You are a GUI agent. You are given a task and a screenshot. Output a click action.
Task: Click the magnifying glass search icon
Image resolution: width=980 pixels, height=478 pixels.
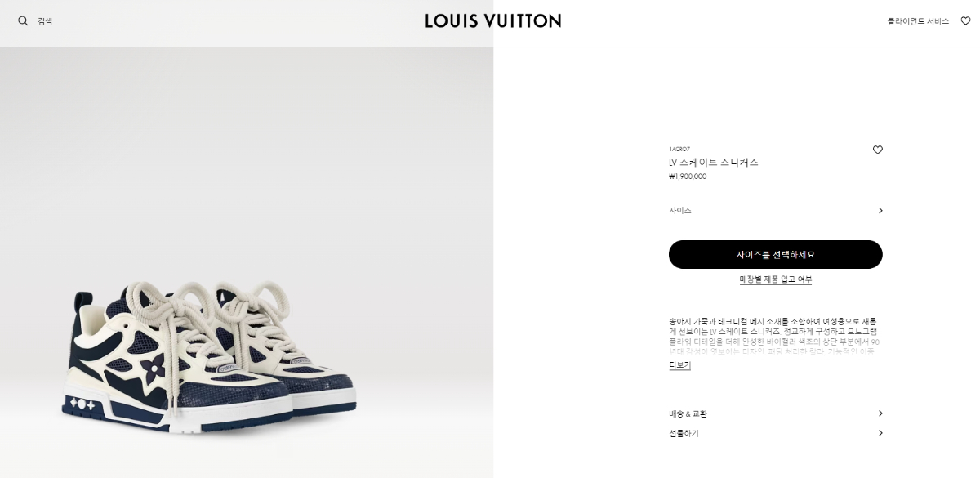[23, 20]
